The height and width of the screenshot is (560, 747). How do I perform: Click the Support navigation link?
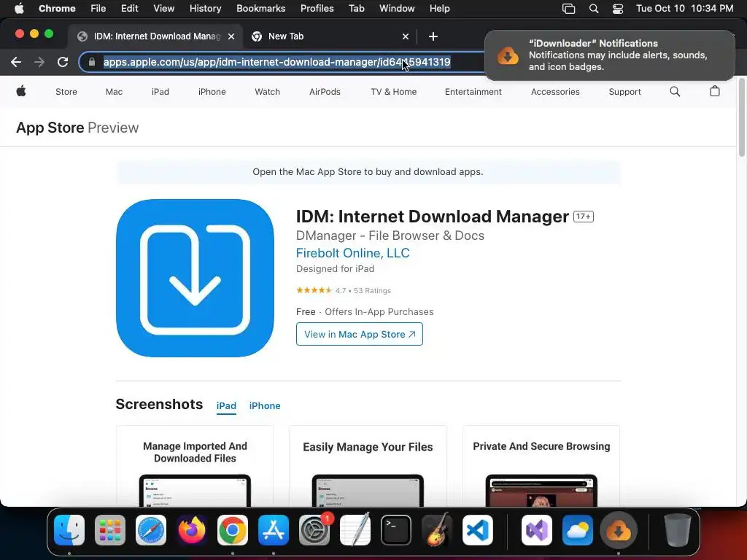624,92
